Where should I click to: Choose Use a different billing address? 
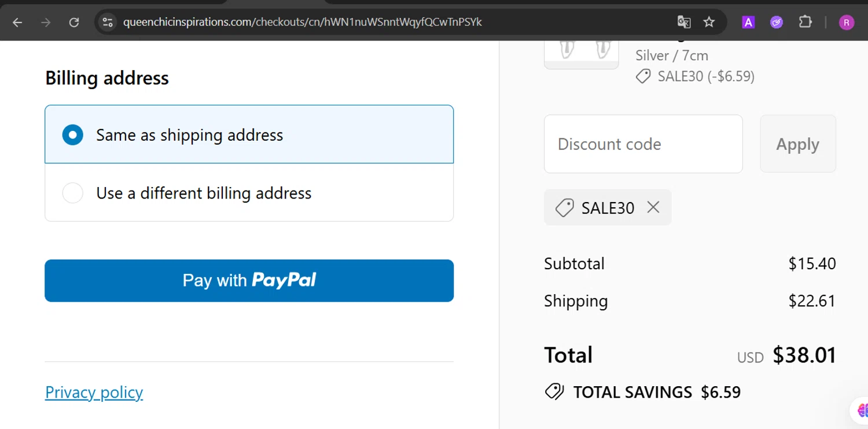(73, 193)
